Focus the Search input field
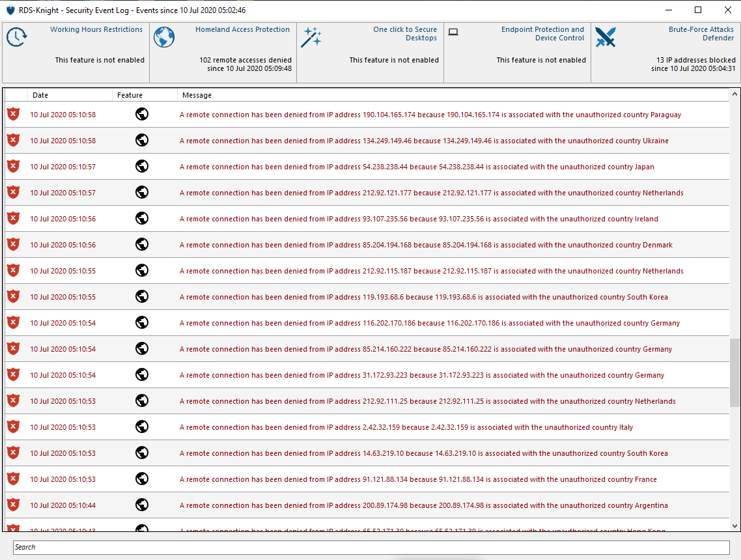The width and height of the screenshot is (741, 560). (371, 547)
